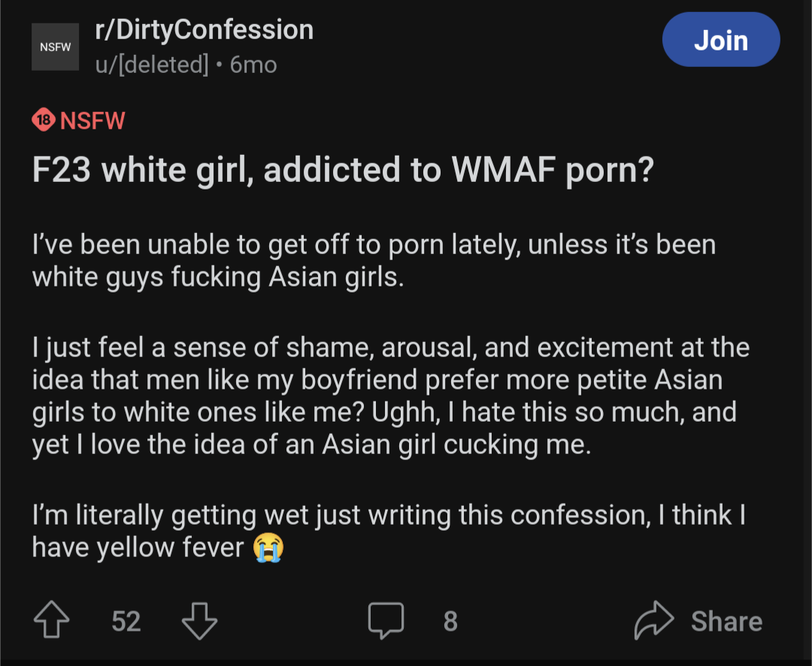Downvote the post with the down arrow
812x666 pixels.
pyautogui.click(x=199, y=621)
